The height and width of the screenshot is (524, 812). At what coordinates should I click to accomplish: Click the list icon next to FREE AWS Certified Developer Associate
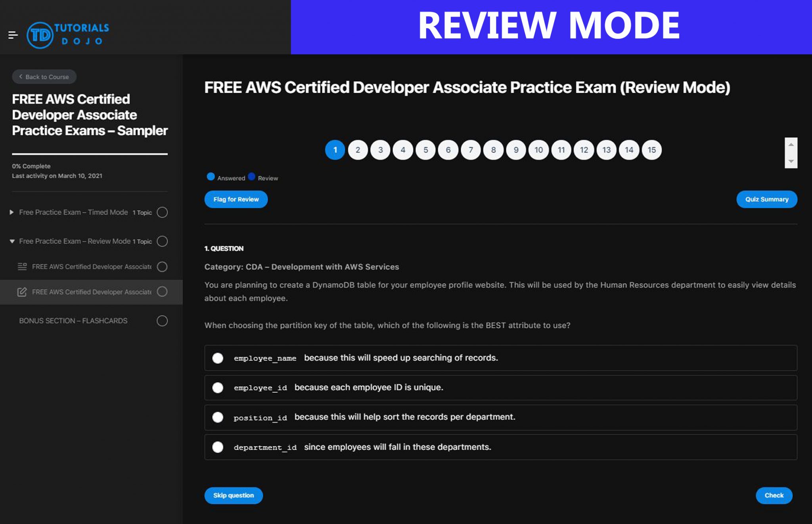23,266
